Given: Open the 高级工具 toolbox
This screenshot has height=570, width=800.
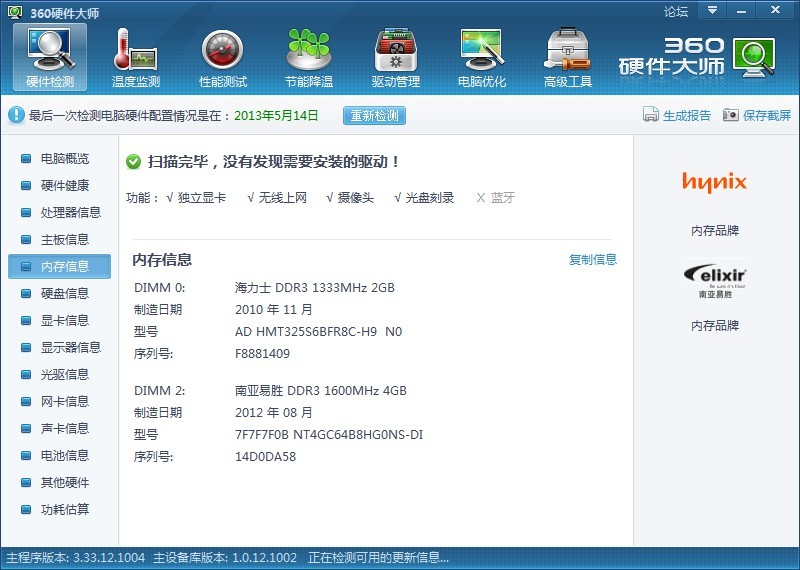Looking at the screenshot, I should tap(568, 57).
